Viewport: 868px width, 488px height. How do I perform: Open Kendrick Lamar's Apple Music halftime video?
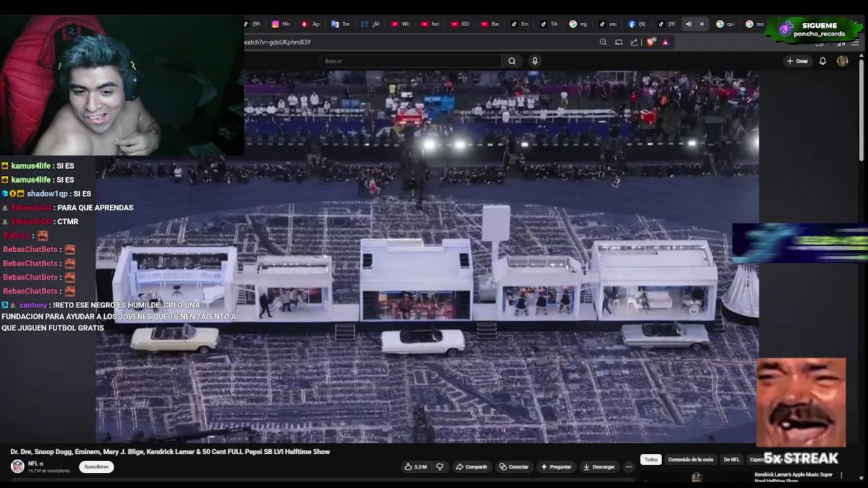[793, 476]
